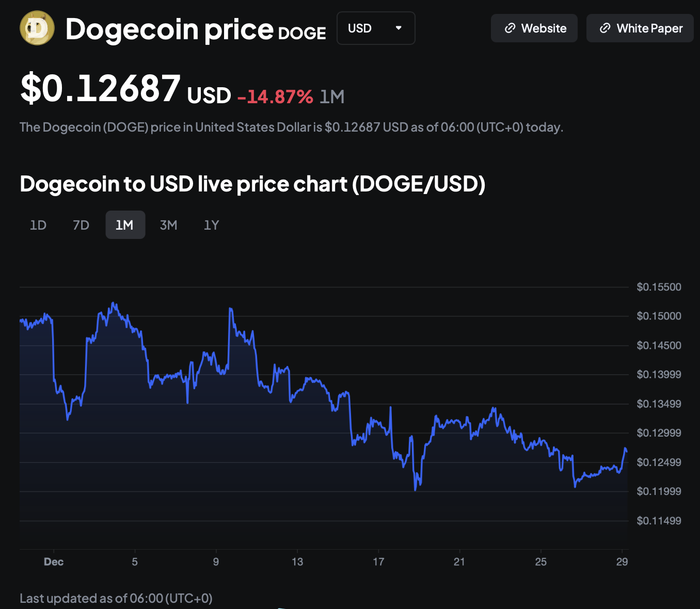Select the active 1M range tab
700x609 pixels.
coord(125,225)
